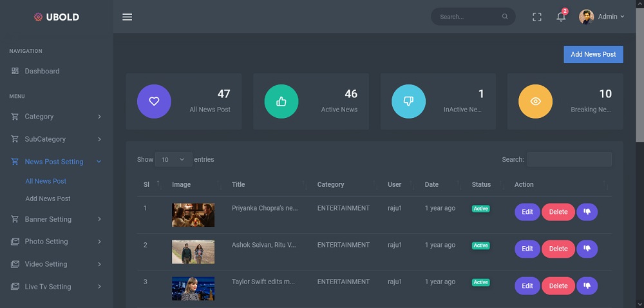Click the table Search input box
Screen dimensions: 644x308
point(569,159)
